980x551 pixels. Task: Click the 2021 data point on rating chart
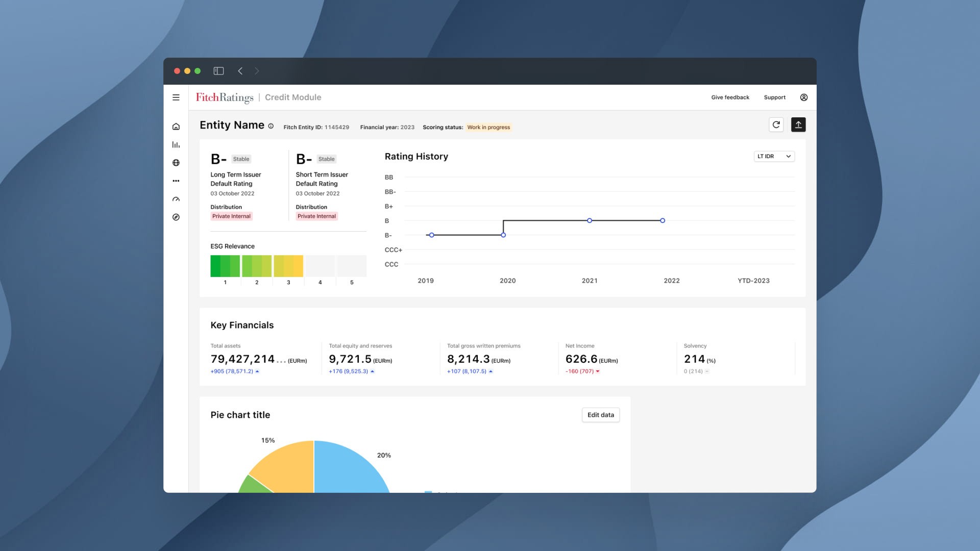point(590,221)
